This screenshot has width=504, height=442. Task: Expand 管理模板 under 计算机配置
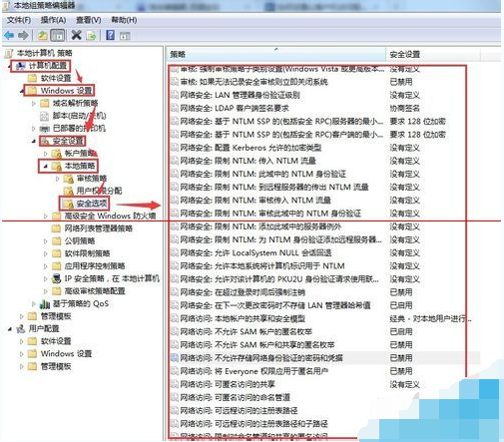coord(22,316)
